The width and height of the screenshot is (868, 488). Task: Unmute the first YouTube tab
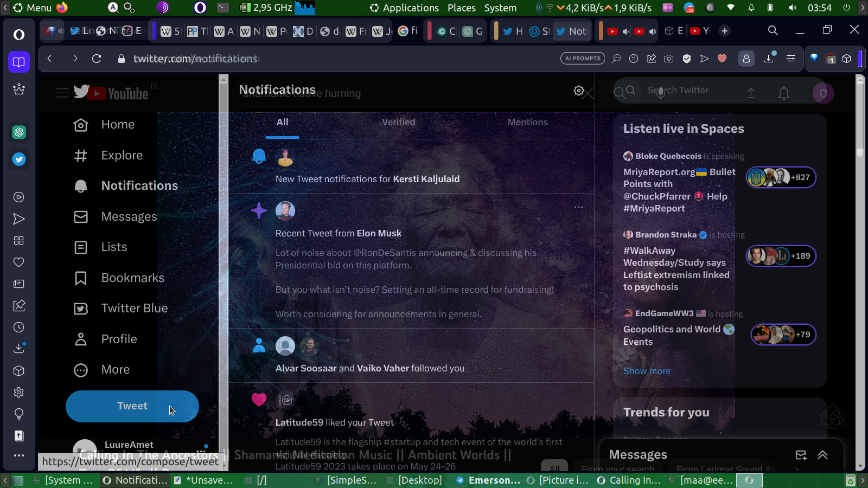[626, 31]
